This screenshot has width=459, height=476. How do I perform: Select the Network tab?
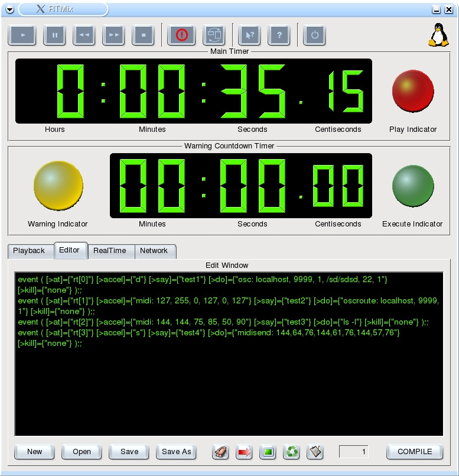154,251
